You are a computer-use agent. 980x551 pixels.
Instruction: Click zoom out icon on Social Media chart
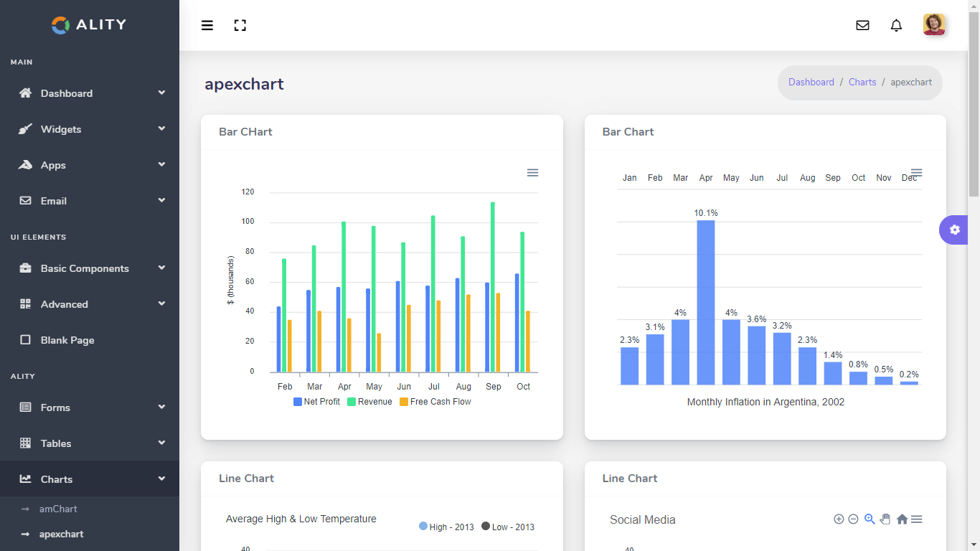pos(853,519)
